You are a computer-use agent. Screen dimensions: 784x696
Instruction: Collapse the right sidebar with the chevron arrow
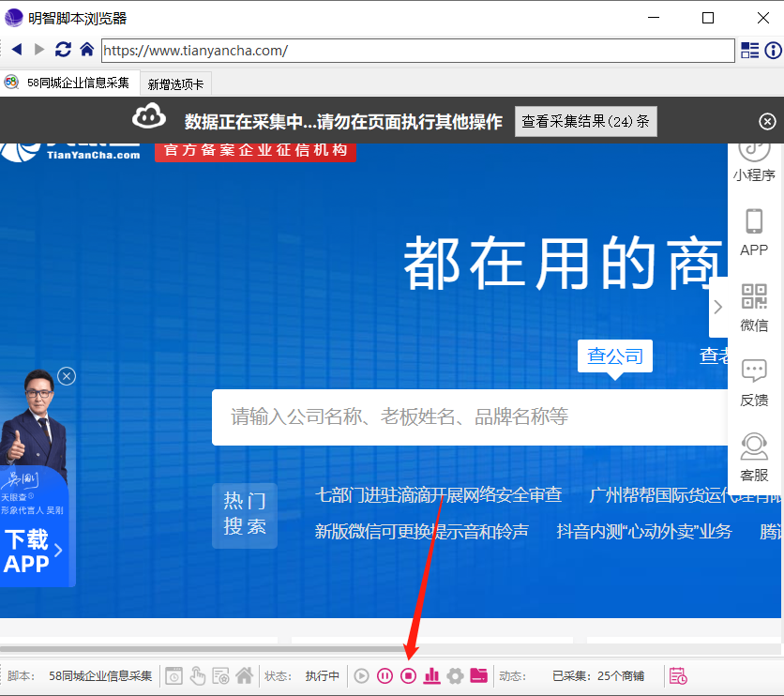[x=718, y=307]
